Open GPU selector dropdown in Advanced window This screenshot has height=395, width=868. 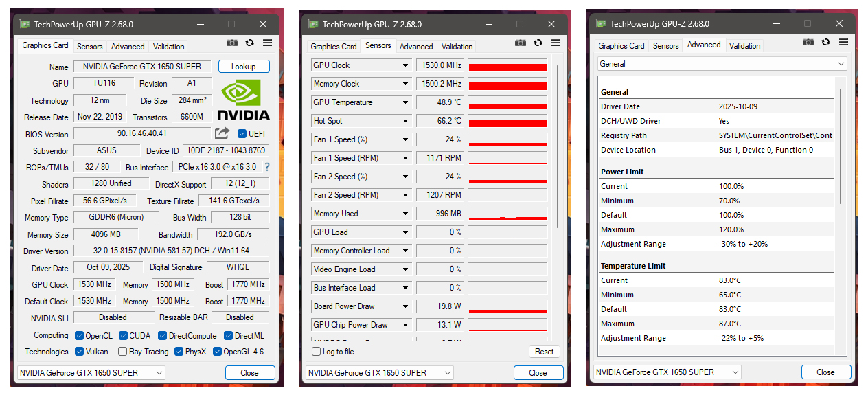tap(667, 372)
